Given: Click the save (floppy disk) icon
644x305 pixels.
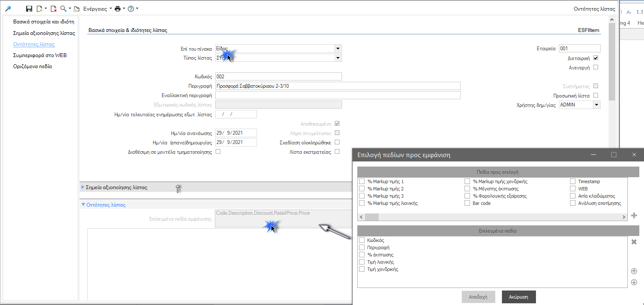Looking at the screenshot, I should coord(29,9).
